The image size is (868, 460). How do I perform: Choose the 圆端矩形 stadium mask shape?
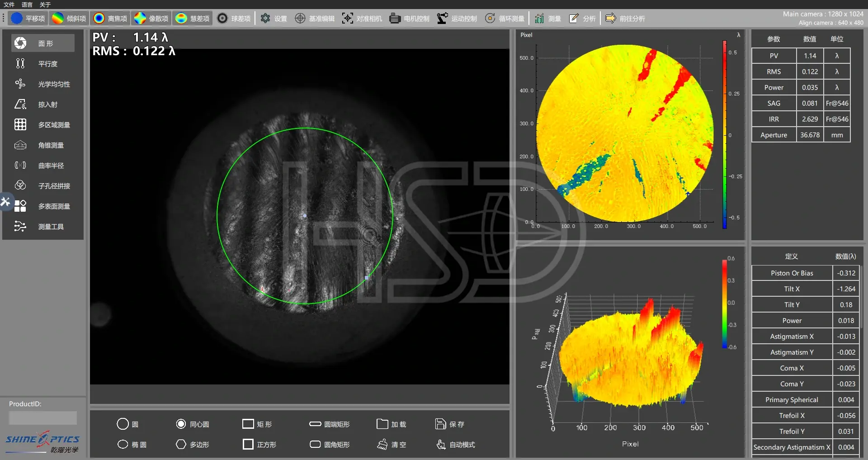pyautogui.click(x=330, y=424)
